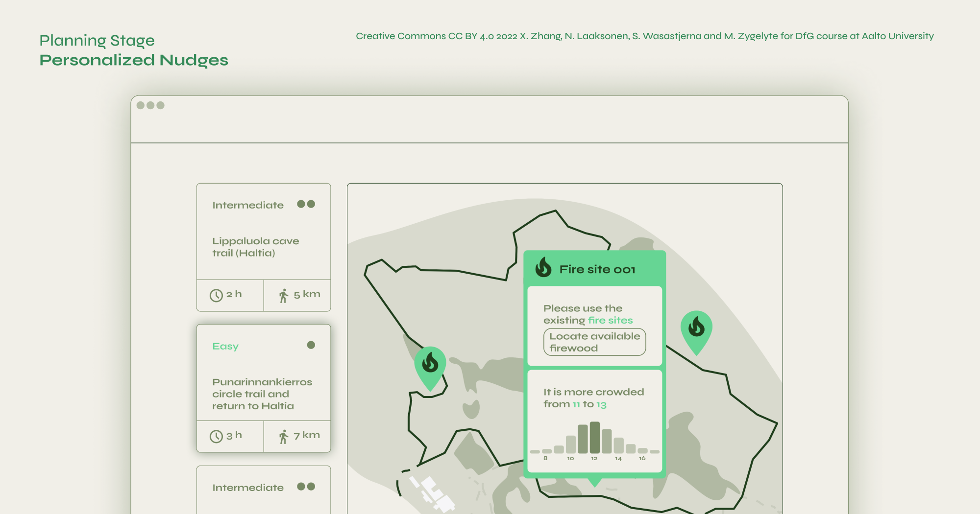Click the right fire site map pin
The width and height of the screenshot is (980, 514).
pyautogui.click(x=696, y=329)
